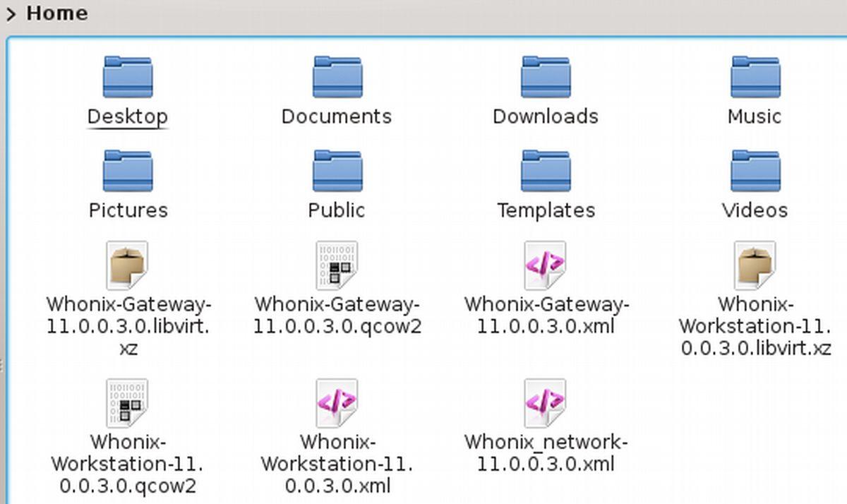Select Whonix-Gateway libvirt.xz archive icon

pos(128,265)
